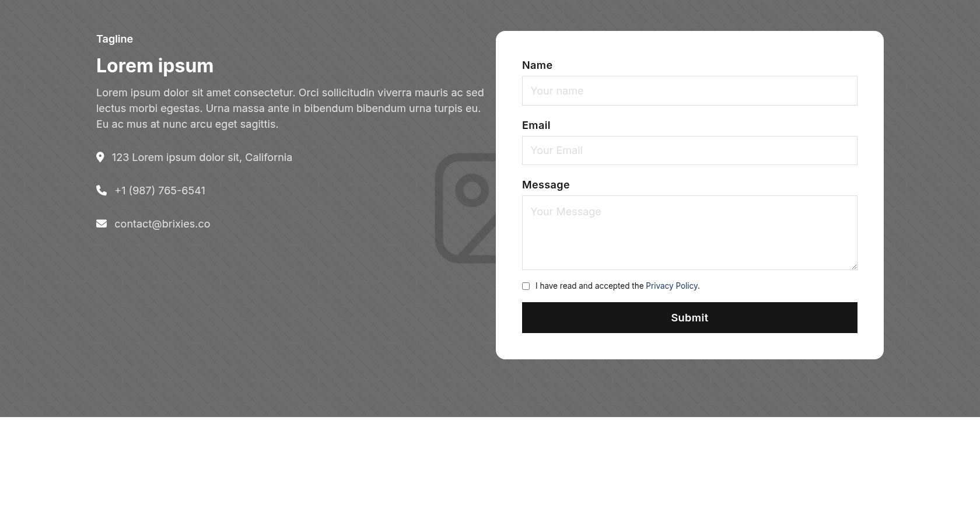Click the "I have read and accepted" label

(589, 286)
